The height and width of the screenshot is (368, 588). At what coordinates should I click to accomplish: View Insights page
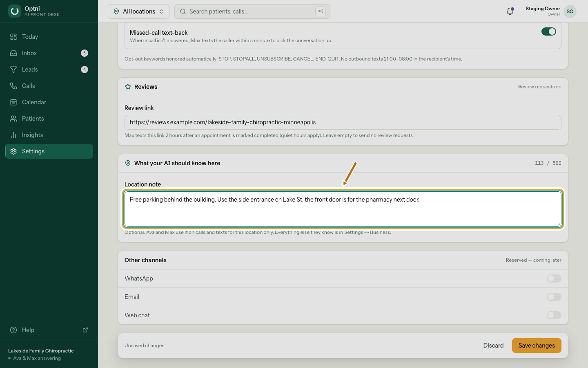click(49, 135)
